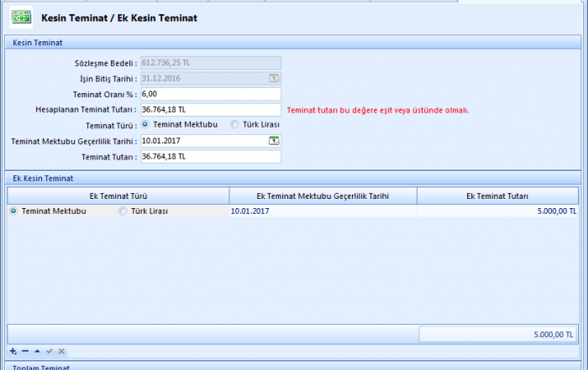Select Türk Lirası in Ek Teminat row
The image size is (588, 370).
pyautogui.click(x=124, y=211)
